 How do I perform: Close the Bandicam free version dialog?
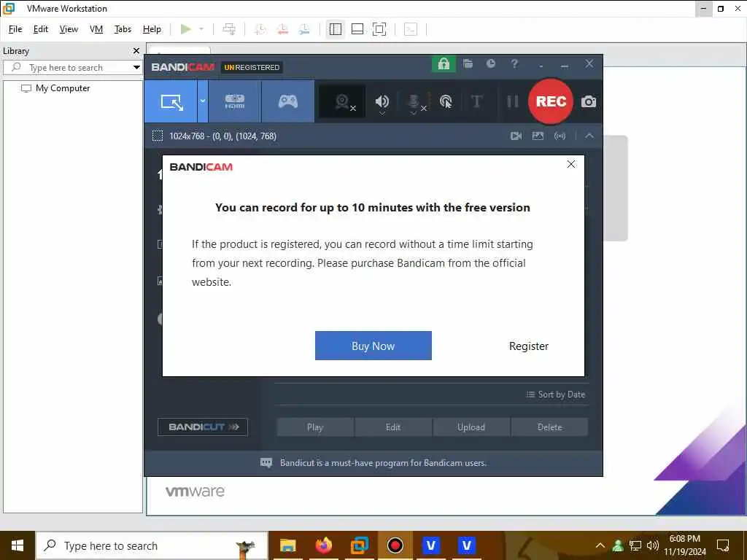tap(571, 164)
